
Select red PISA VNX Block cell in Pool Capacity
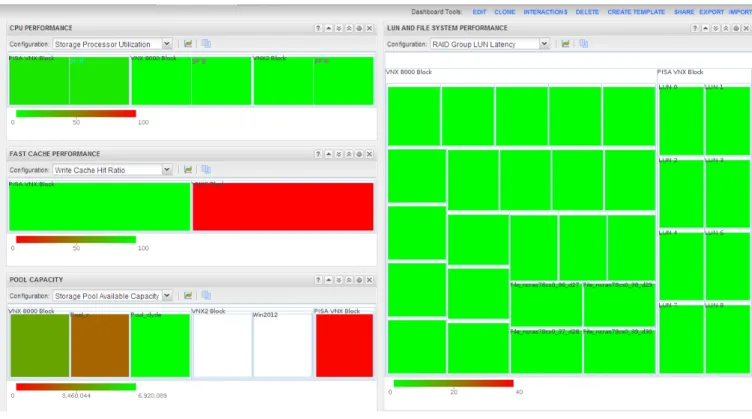pos(344,345)
